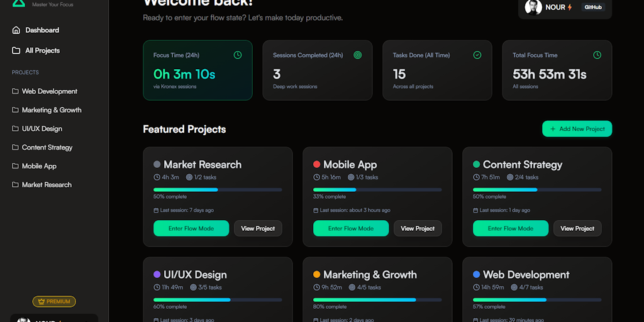Click clock icon on Market Research card

coord(157,177)
